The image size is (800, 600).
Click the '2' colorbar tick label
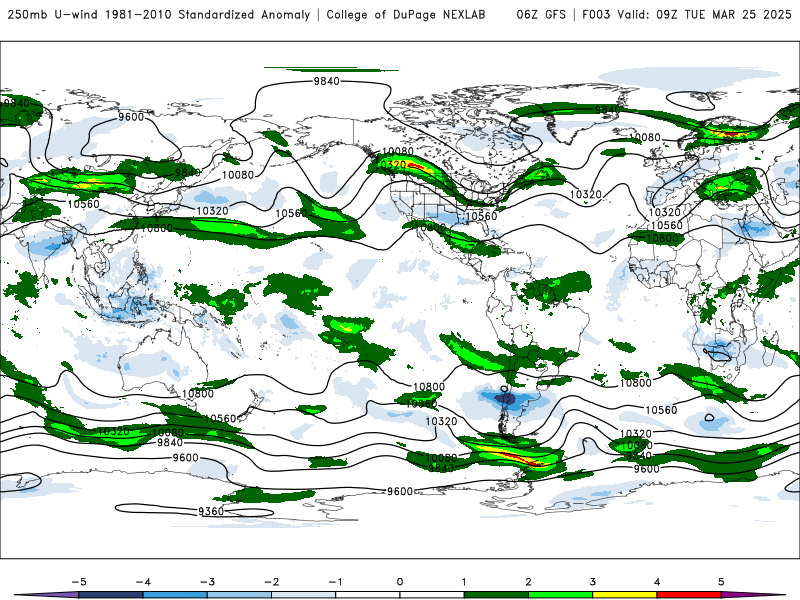tap(528, 582)
